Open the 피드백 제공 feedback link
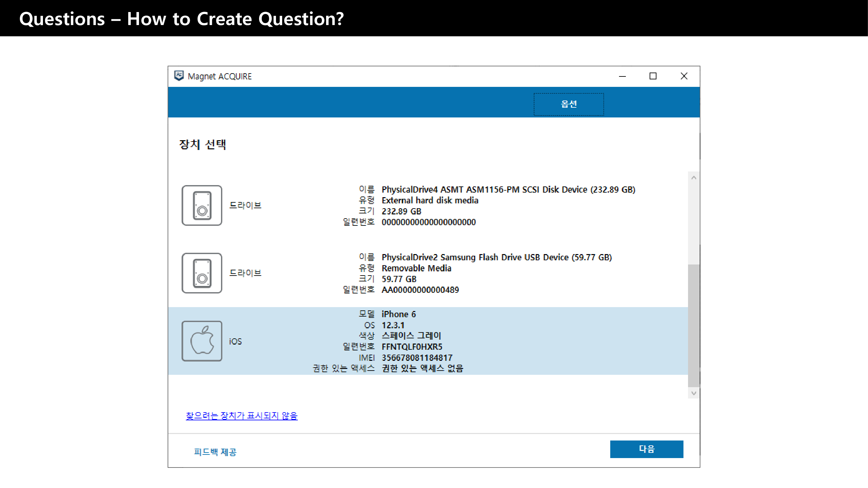868x488 pixels. [x=215, y=452]
